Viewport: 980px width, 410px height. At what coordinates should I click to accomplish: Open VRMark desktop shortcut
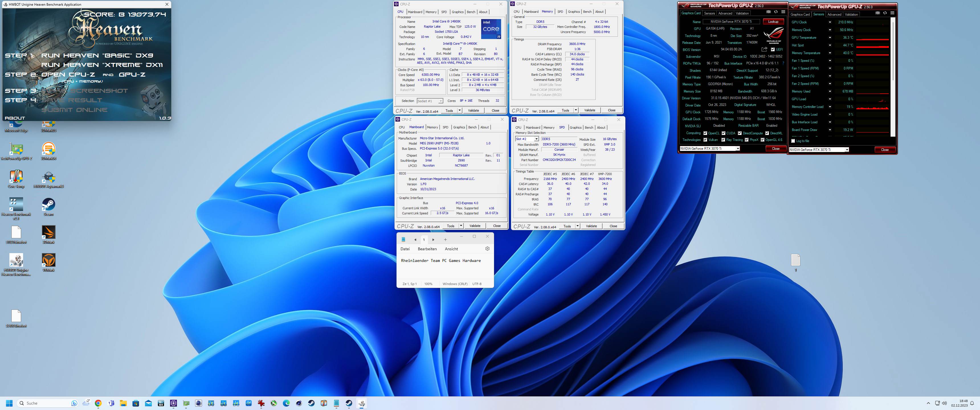(48, 263)
